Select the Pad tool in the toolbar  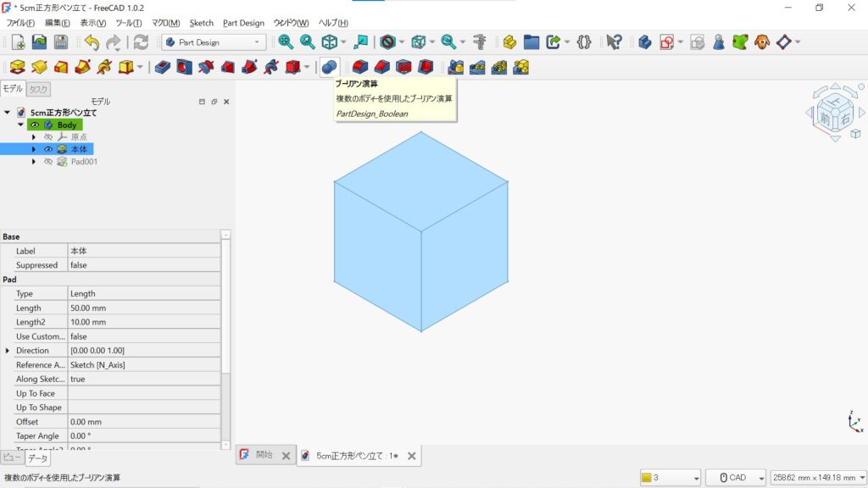tap(15, 66)
